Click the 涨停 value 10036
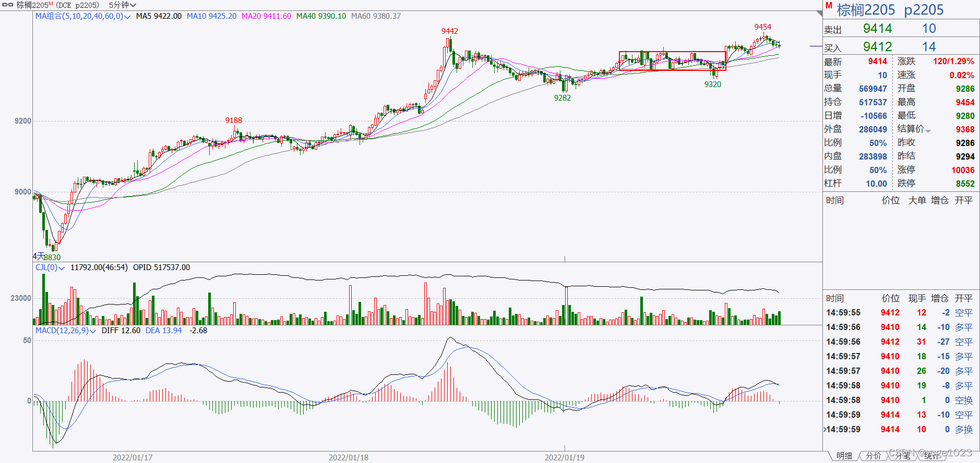 [x=963, y=170]
